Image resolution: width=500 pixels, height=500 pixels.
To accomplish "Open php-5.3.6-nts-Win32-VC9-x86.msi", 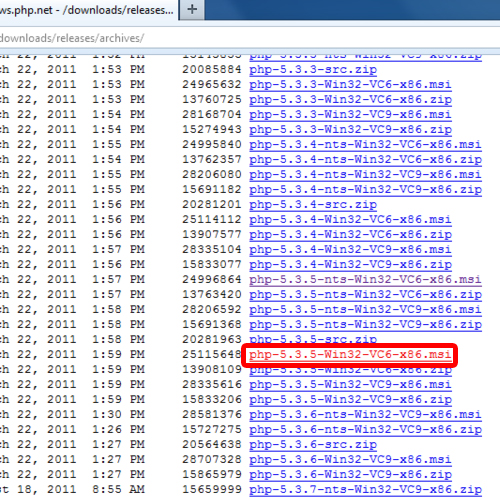I will point(365,414).
